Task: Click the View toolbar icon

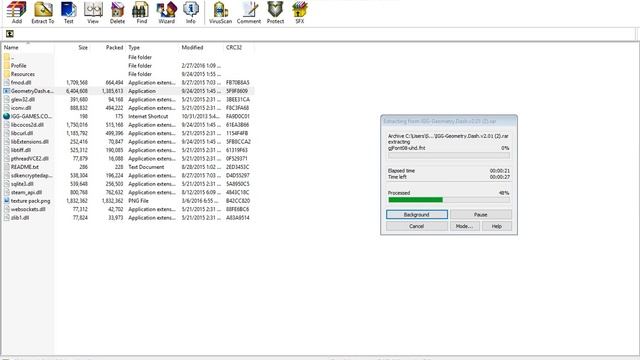Action: pyautogui.click(x=93, y=13)
